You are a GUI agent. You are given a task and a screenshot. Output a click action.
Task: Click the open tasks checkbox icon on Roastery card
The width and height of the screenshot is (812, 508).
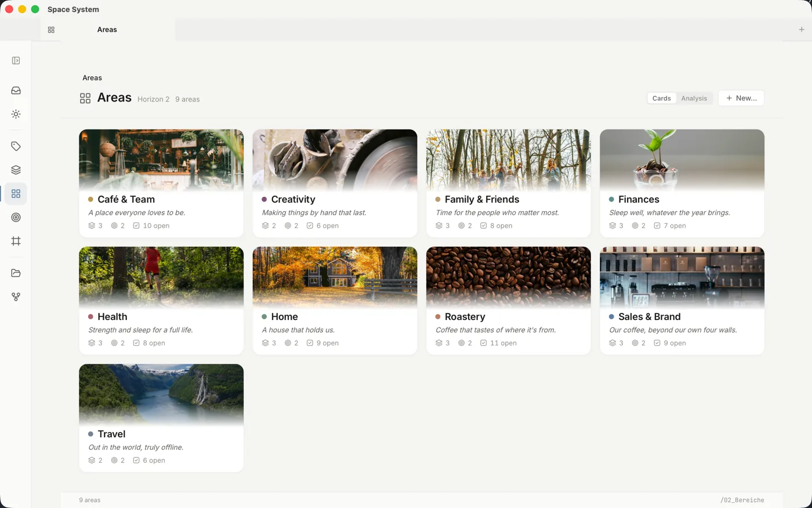(x=483, y=343)
